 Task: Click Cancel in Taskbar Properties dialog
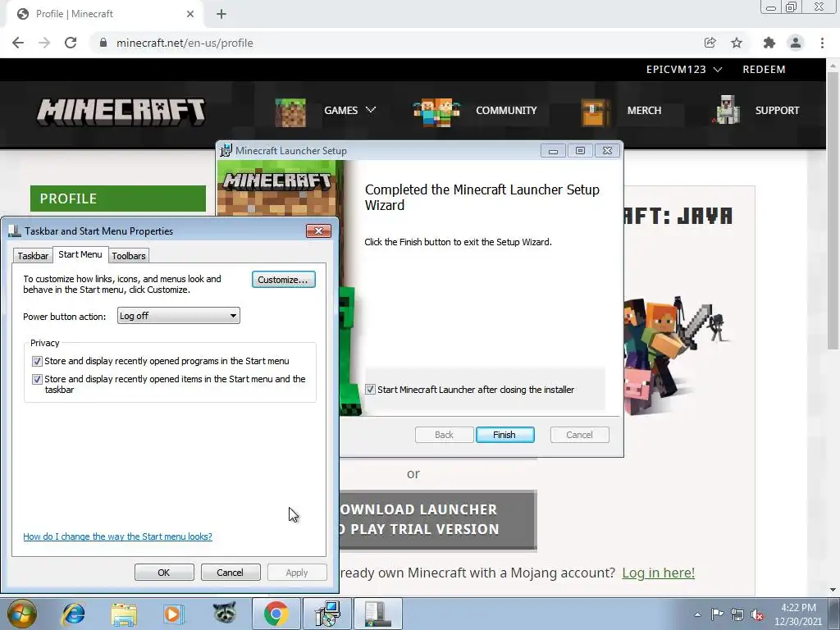230,572
